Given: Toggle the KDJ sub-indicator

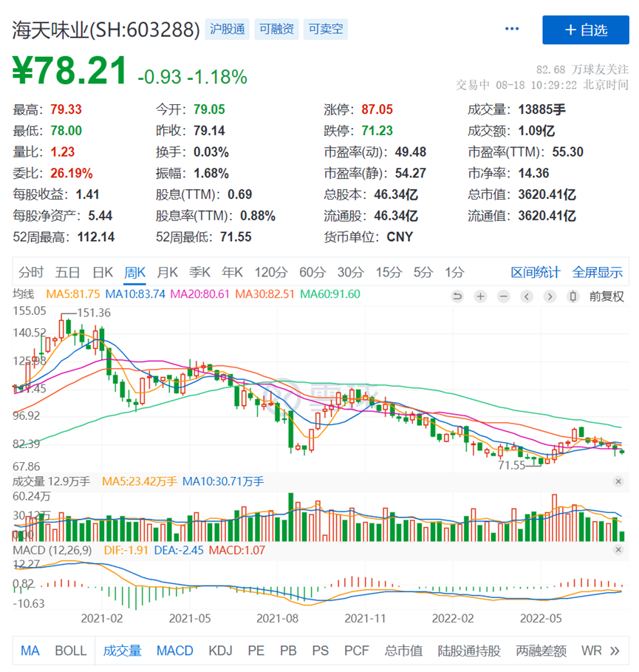Looking at the screenshot, I should [220, 651].
